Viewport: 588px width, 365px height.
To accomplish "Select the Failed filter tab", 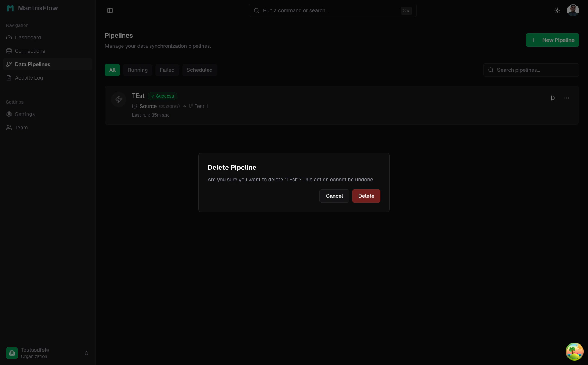I will click(167, 70).
